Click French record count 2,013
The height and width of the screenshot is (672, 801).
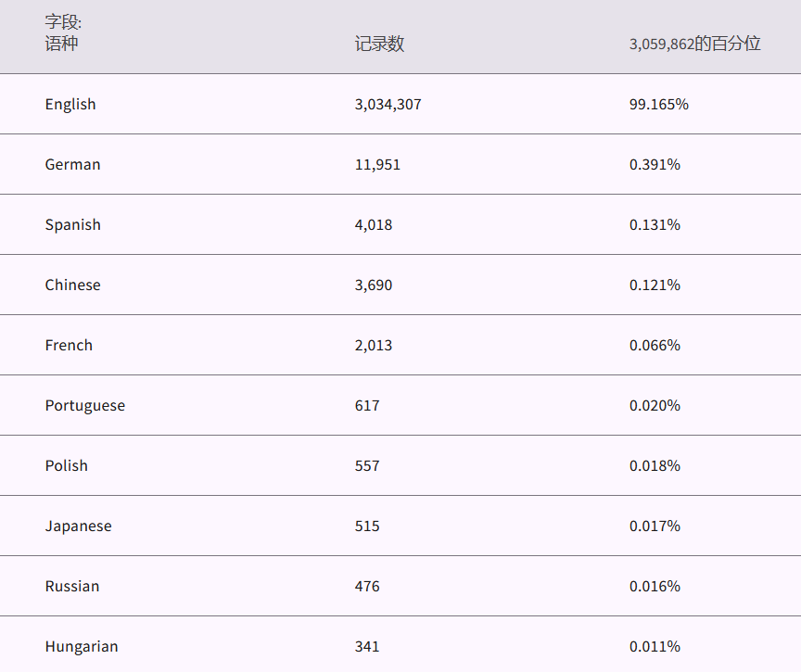(373, 346)
